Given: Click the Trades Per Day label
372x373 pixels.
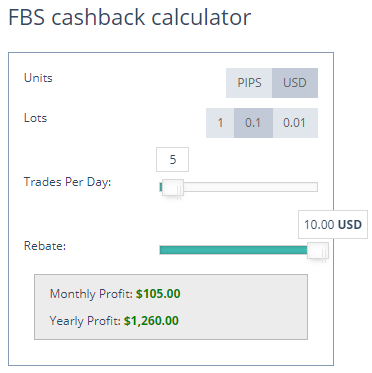Looking at the screenshot, I should pos(67,182).
